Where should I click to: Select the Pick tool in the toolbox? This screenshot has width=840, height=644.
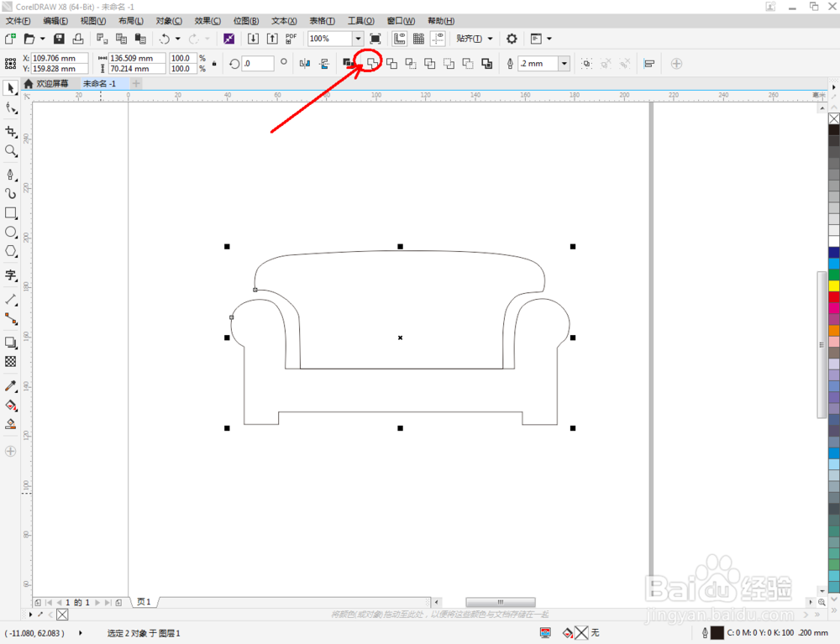pyautogui.click(x=10, y=88)
